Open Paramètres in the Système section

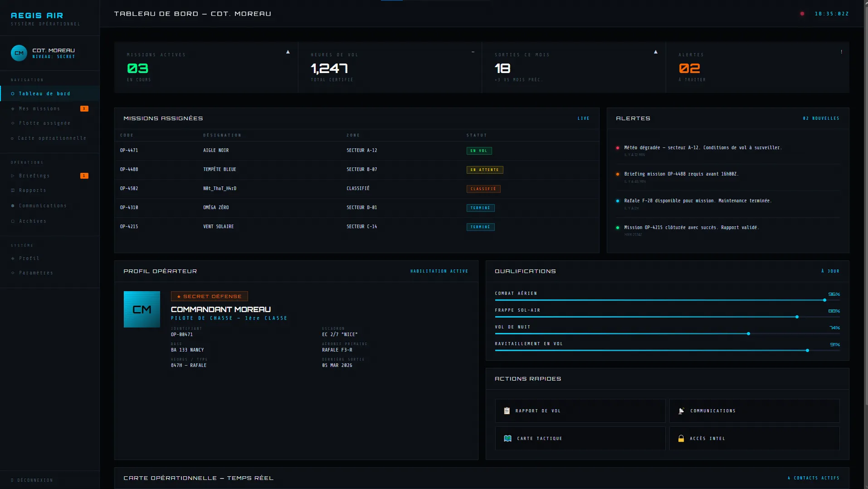tap(36, 273)
